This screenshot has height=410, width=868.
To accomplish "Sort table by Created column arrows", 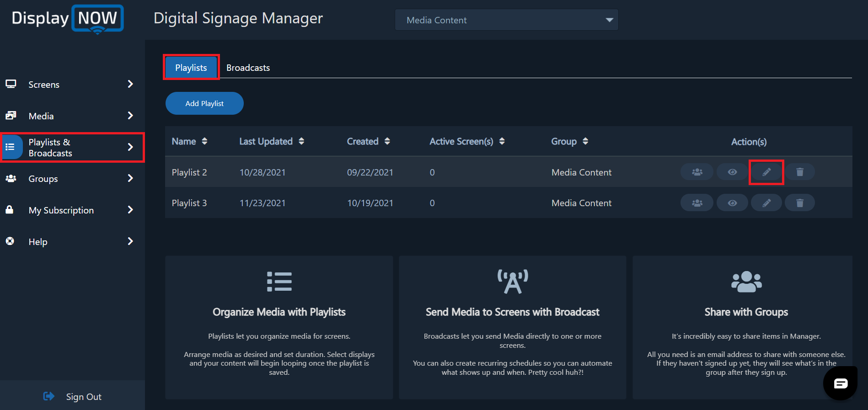I will 387,141.
